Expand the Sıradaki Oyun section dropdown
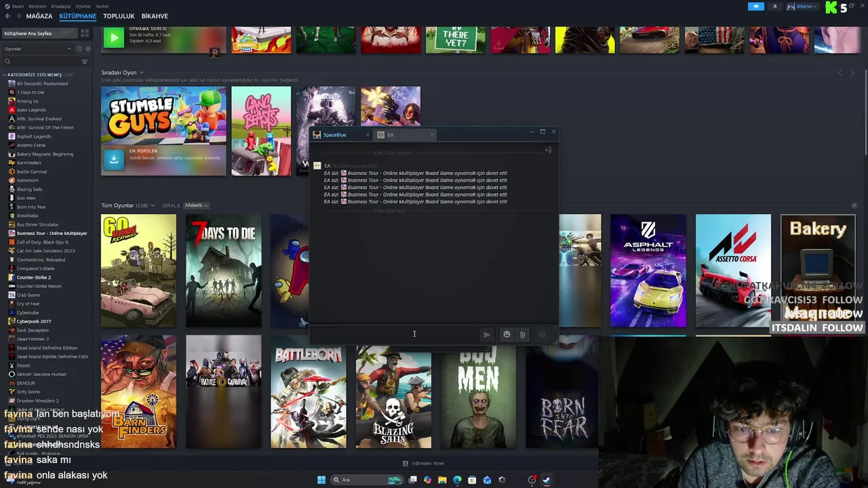 point(141,73)
